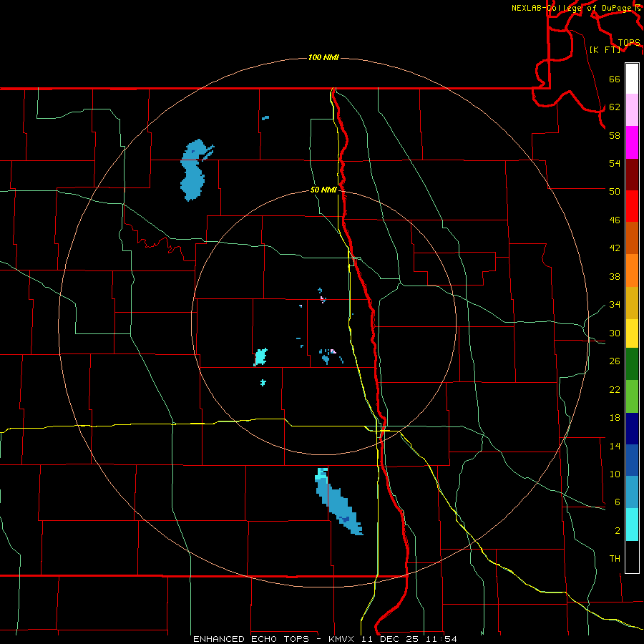
Task: Click the legend value '50'
Action: coord(615,191)
